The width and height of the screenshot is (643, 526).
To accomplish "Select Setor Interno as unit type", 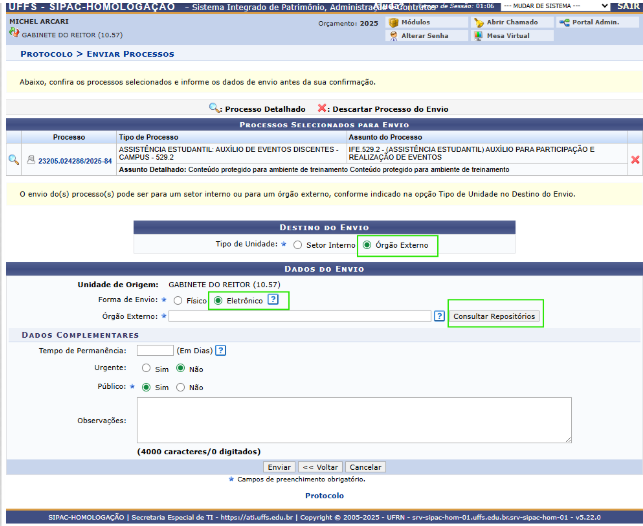I will [x=298, y=244].
